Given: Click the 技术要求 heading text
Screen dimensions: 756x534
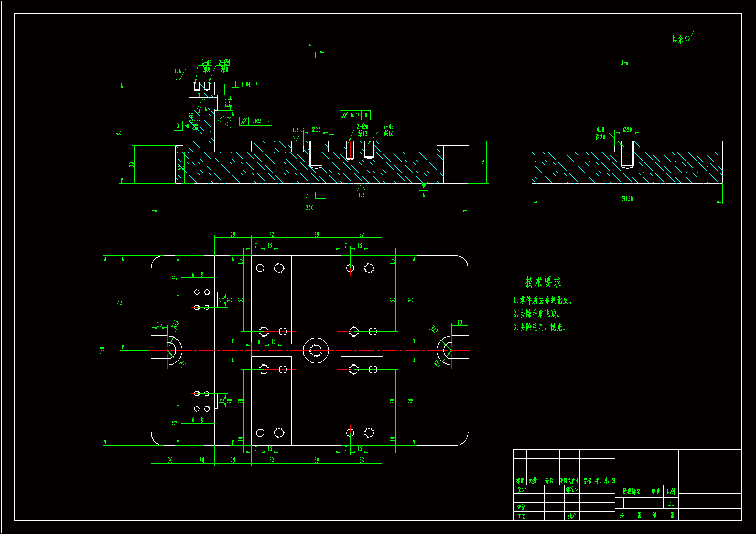Looking at the screenshot, I should (543, 282).
